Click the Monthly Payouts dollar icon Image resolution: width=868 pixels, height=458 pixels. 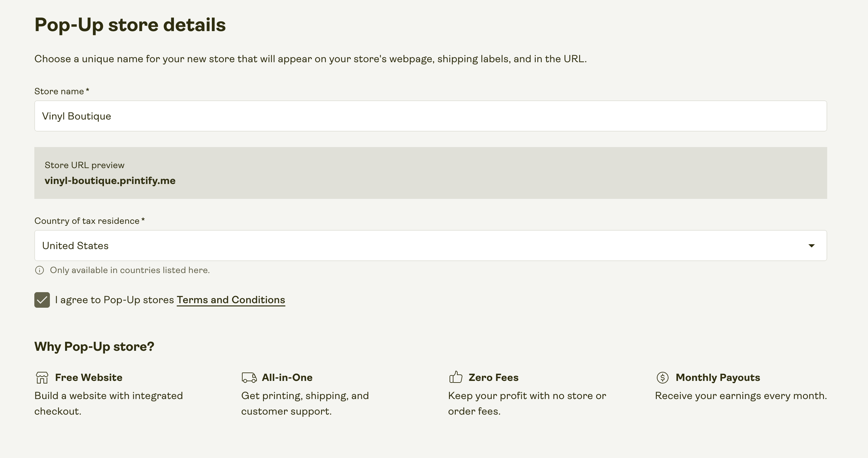click(x=662, y=377)
